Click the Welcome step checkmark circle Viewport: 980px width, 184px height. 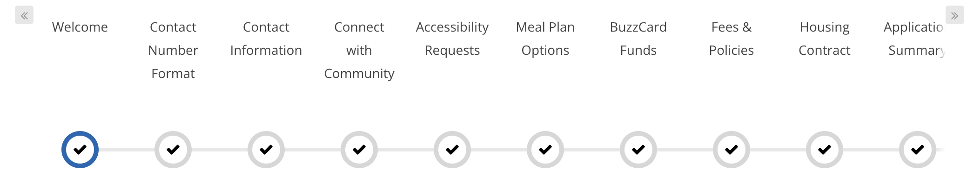pos(80,150)
